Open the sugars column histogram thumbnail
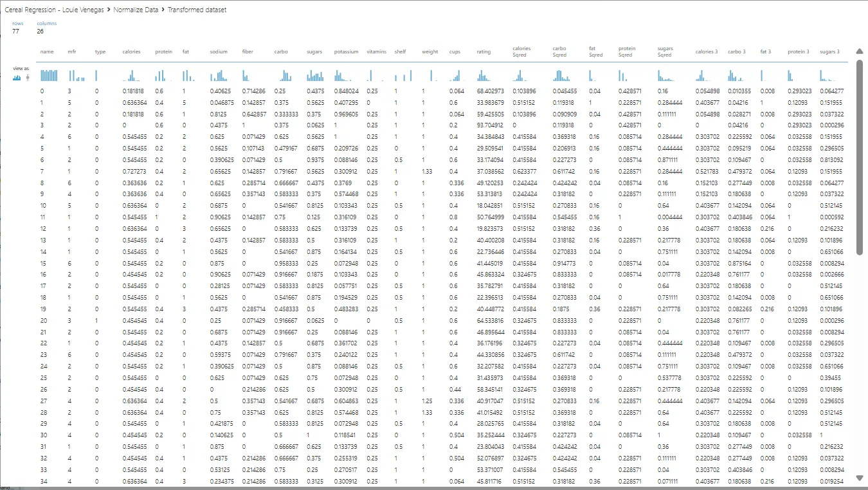 click(x=316, y=75)
